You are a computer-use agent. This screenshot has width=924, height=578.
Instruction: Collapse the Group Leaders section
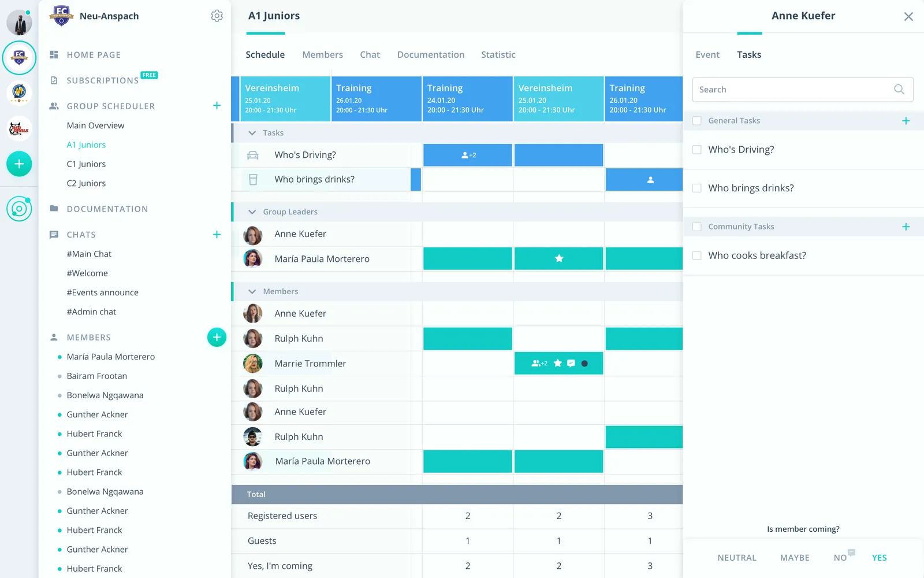[252, 212]
